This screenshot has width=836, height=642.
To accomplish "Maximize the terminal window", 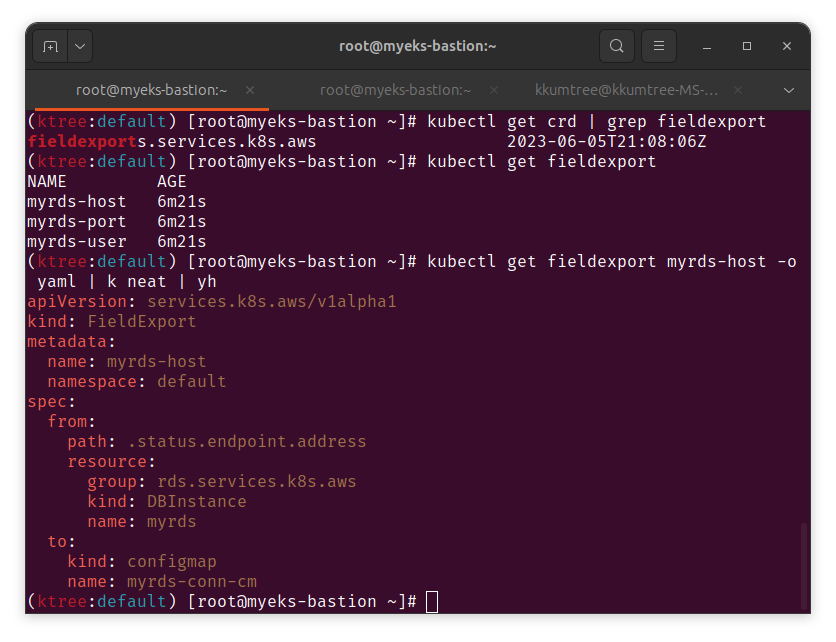I will click(747, 46).
